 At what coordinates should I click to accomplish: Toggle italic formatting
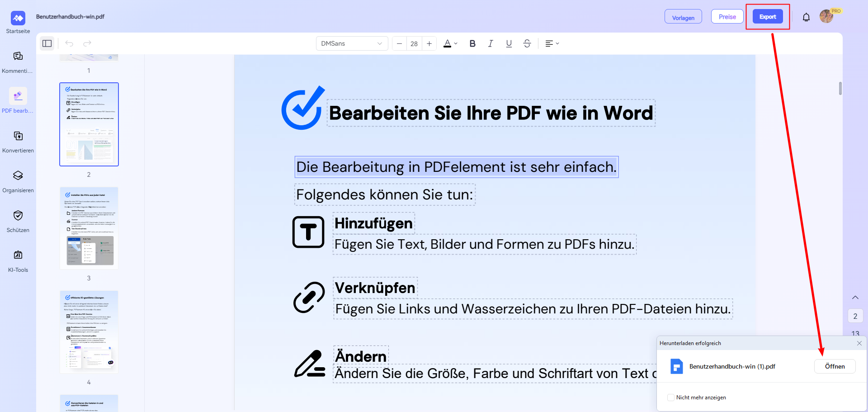(x=491, y=43)
